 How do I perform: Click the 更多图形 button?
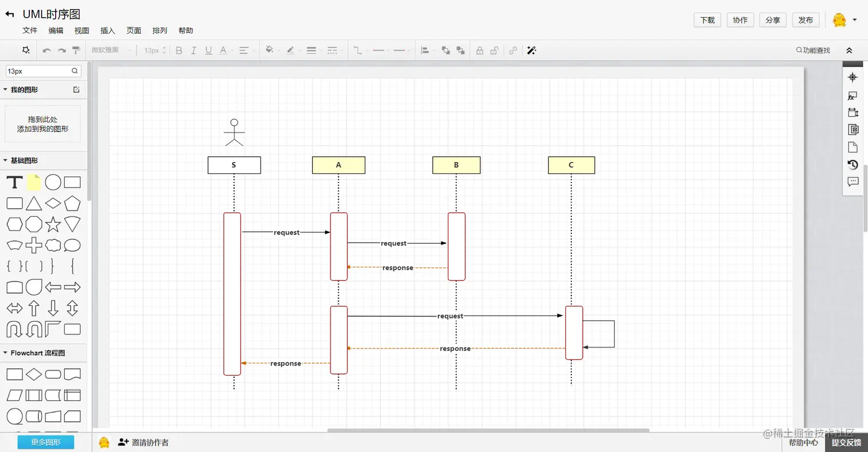(46, 442)
